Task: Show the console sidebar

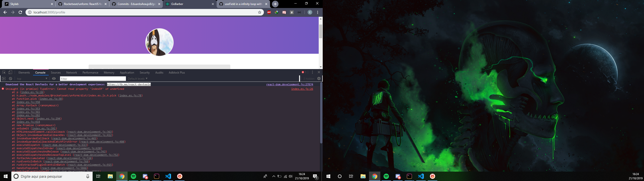Action: [4, 78]
